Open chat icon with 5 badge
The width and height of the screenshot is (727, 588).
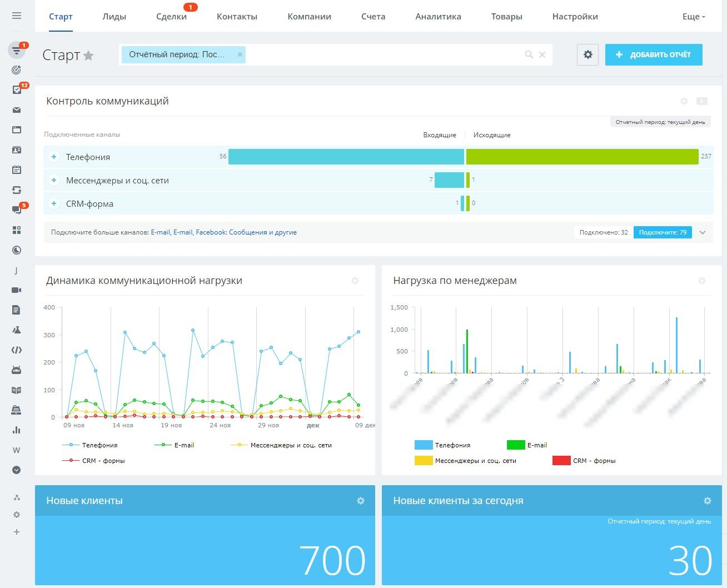(17, 210)
